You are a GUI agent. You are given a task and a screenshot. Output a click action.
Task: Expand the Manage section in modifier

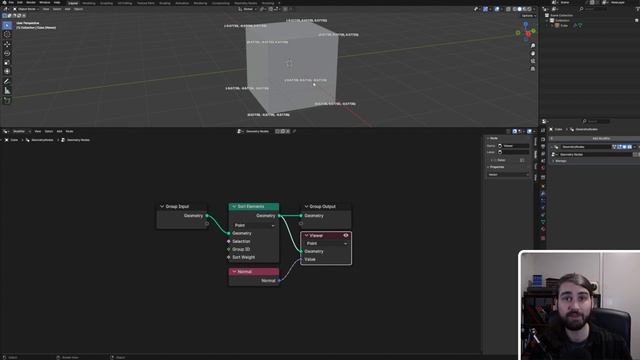pyautogui.click(x=560, y=161)
